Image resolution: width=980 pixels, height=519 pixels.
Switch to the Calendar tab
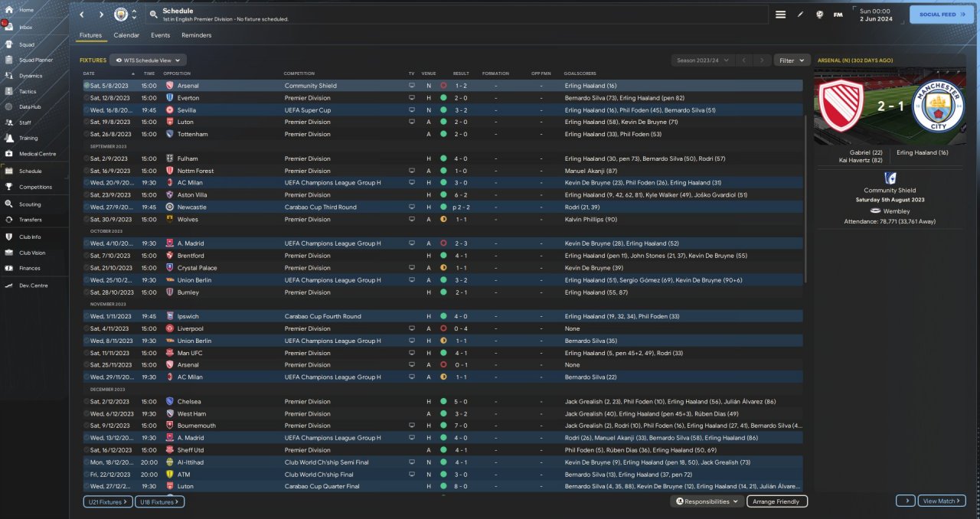tap(126, 35)
